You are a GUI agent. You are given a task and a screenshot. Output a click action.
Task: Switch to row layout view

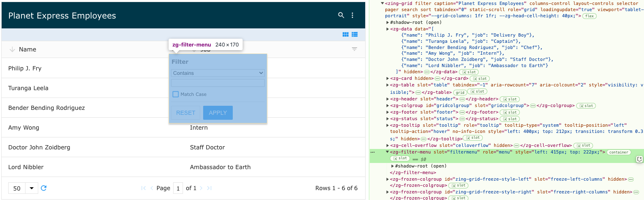(355, 35)
